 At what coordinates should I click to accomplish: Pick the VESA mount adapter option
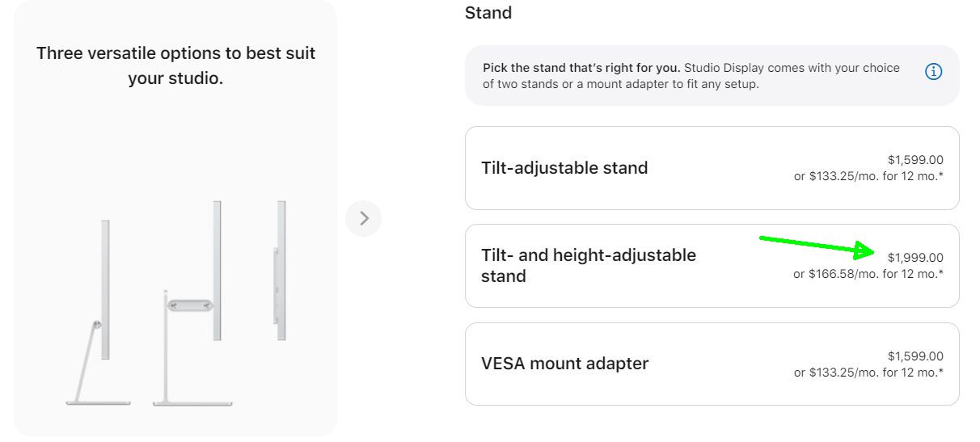712,364
